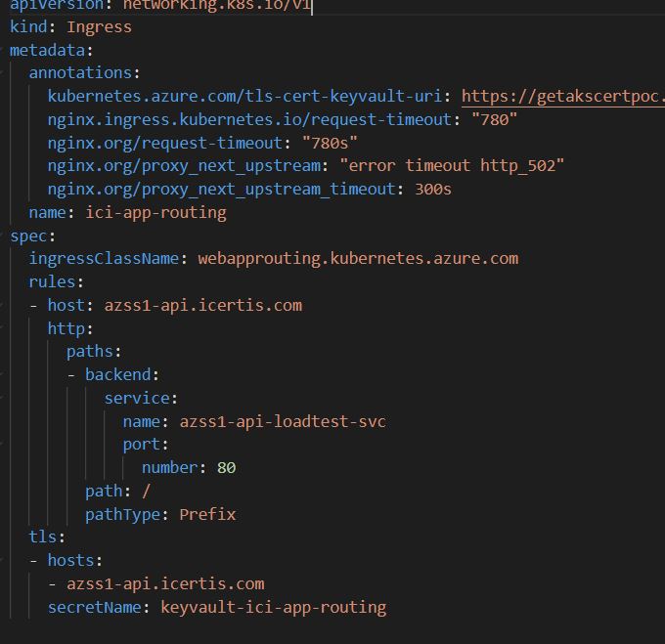Click the 'pathType' key
Screen dimensions: 665x644
coord(122,515)
